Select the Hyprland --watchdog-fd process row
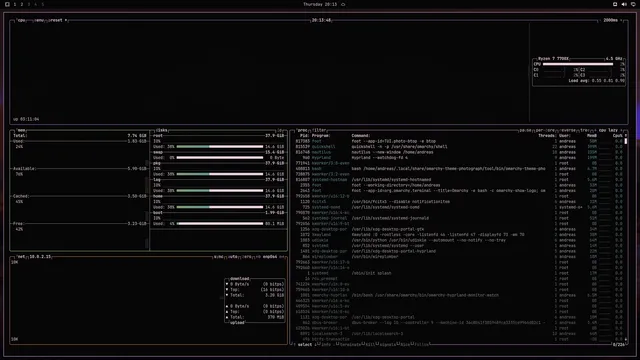640x360 pixels. pos(459,158)
